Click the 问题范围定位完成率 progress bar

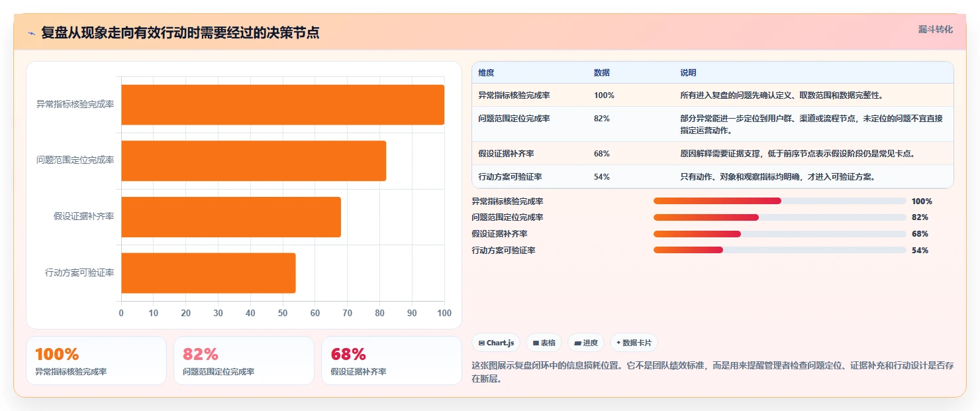pyautogui.click(x=780, y=217)
